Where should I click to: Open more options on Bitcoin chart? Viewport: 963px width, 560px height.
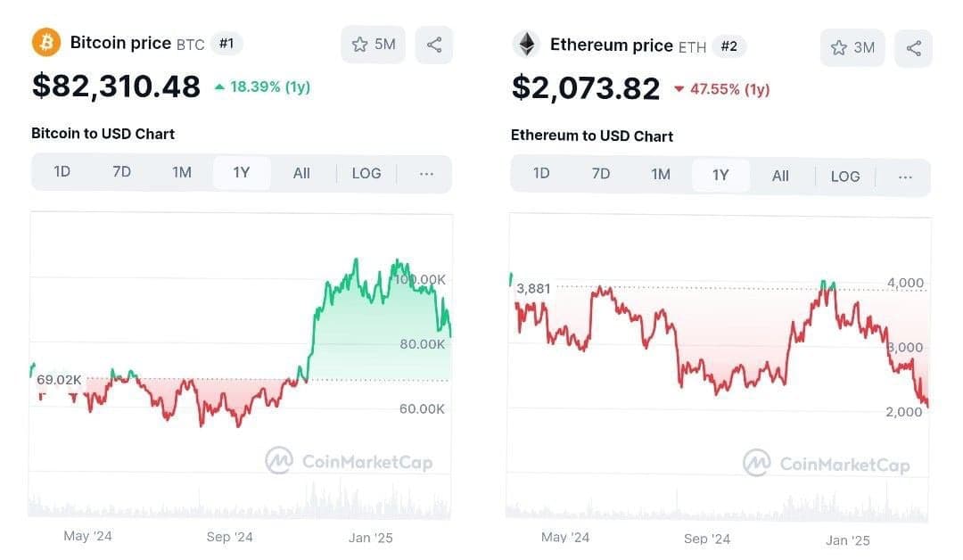point(426,173)
